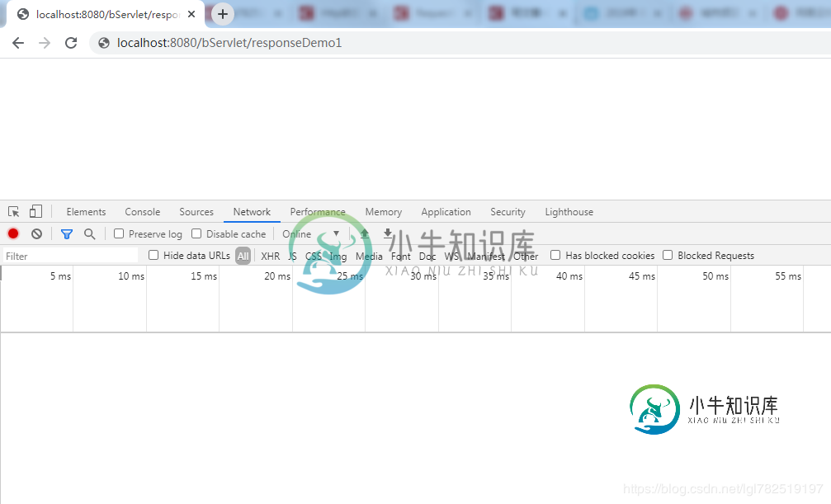The image size is (831, 504).
Task: Close the localhost:8080 browser tab
Action: click(x=191, y=14)
